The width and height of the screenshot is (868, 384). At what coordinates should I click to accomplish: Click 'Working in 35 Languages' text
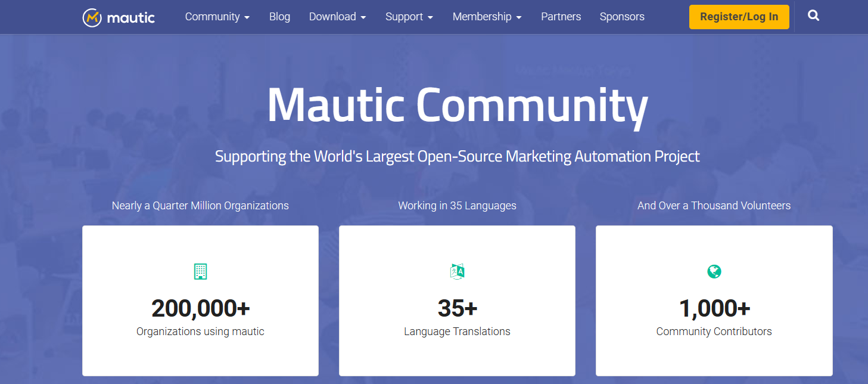(457, 206)
